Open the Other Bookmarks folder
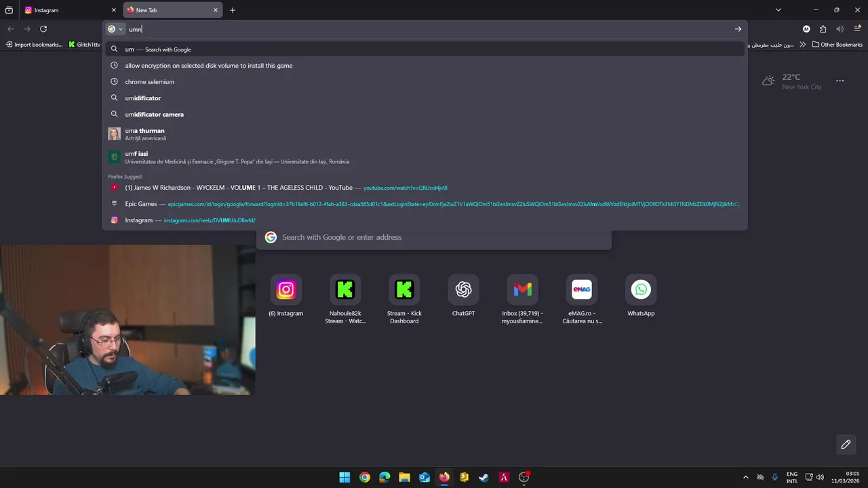Image resolution: width=868 pixels, height=488 pixels. pyautogui.click(x=837, y=45)
